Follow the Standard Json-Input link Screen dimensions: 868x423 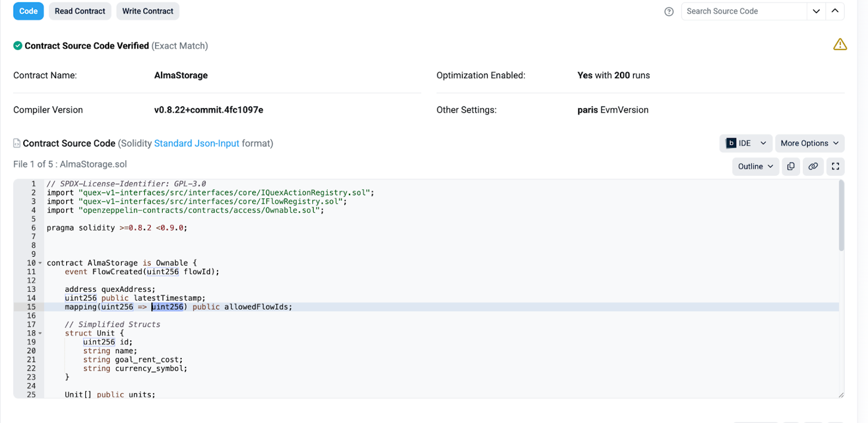click(197, 144)
